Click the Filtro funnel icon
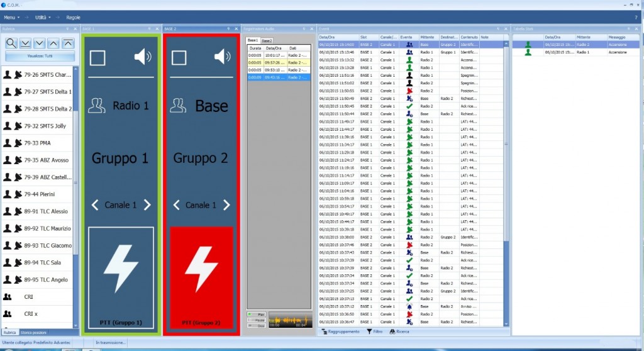 pos(369,331)
